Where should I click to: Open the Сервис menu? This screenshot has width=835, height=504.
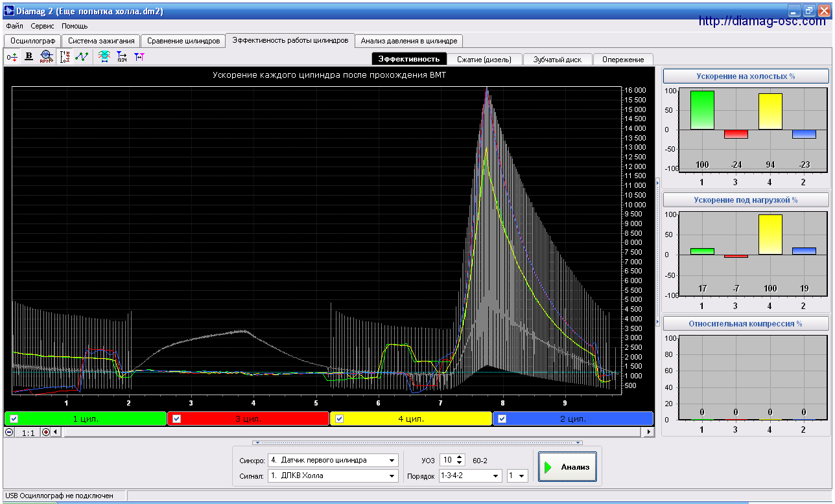[x=43, y=26]
